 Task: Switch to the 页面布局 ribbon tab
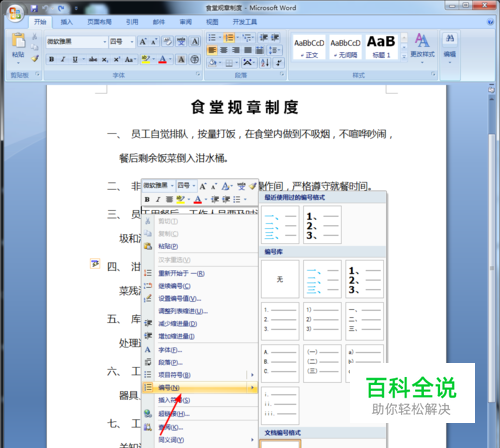click(99, 22)
